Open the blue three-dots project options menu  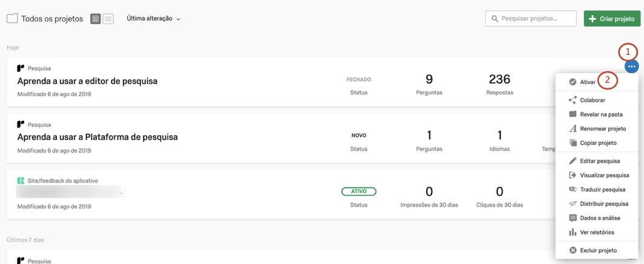click(631, 66)
